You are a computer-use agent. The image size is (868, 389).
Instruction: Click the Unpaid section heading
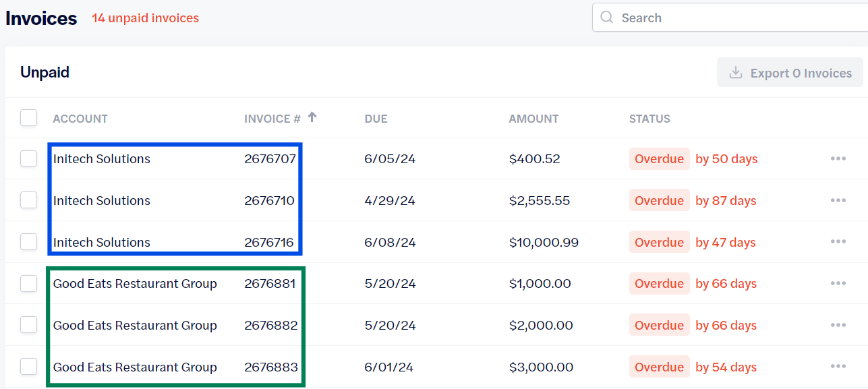click(45, 72)
